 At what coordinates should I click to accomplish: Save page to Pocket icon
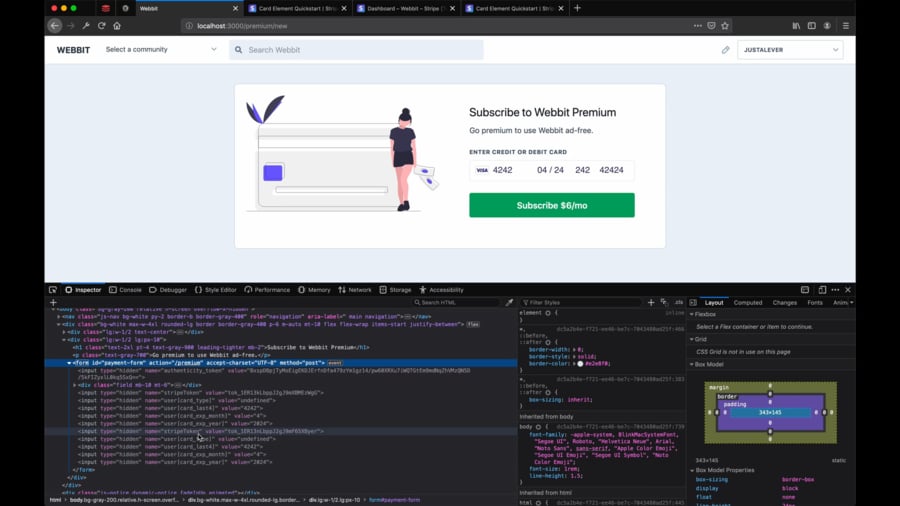point(711,26)
